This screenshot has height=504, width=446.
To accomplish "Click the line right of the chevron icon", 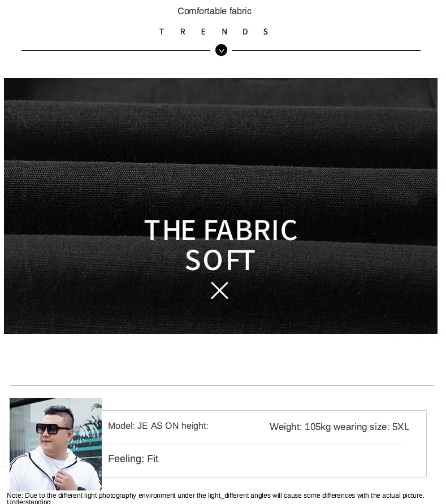I will pos(326,50).
